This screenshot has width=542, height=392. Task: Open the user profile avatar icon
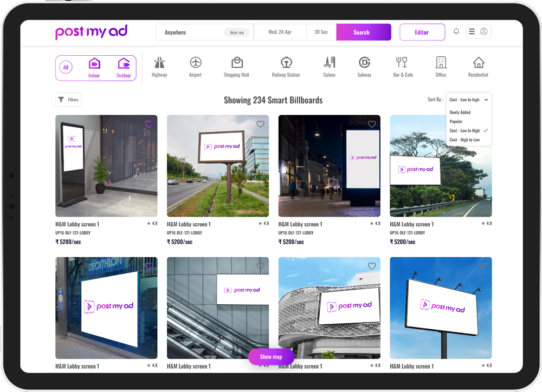[x=484, y=31]
